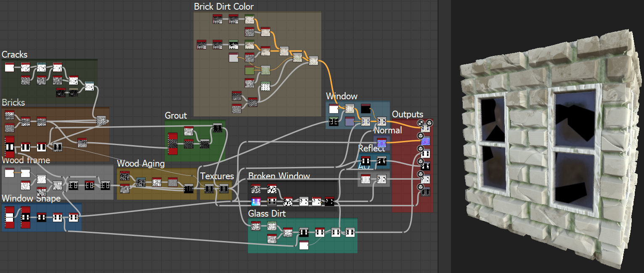Click the Wood frame title
The image size is (644, 273).
click(x=26, y=160)
